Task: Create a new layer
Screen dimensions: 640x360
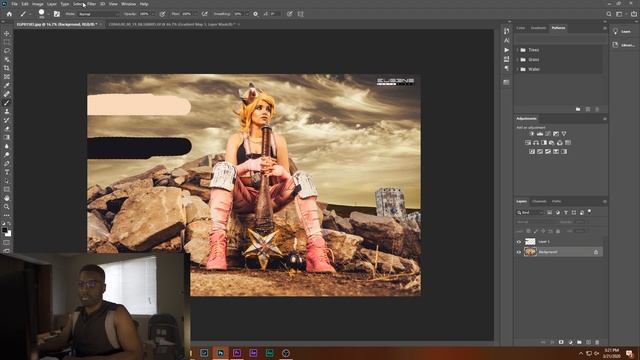Action: (x=588, y=342)
